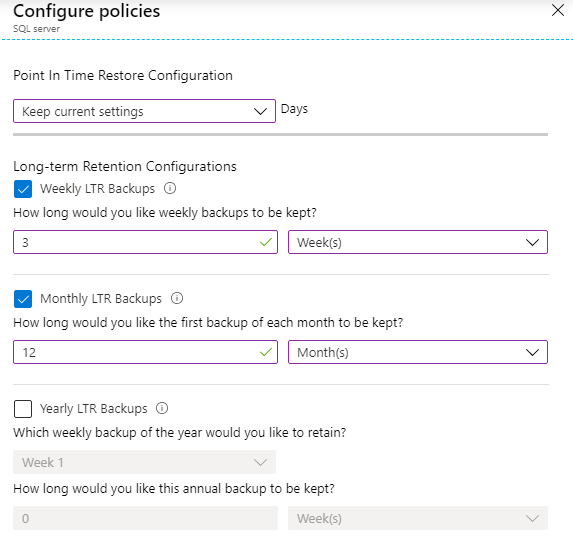Viewport: 573px width, 552px height.
Task: Enable the Yearly LTR Backups checkbox
Action: [x=23, y=409]
